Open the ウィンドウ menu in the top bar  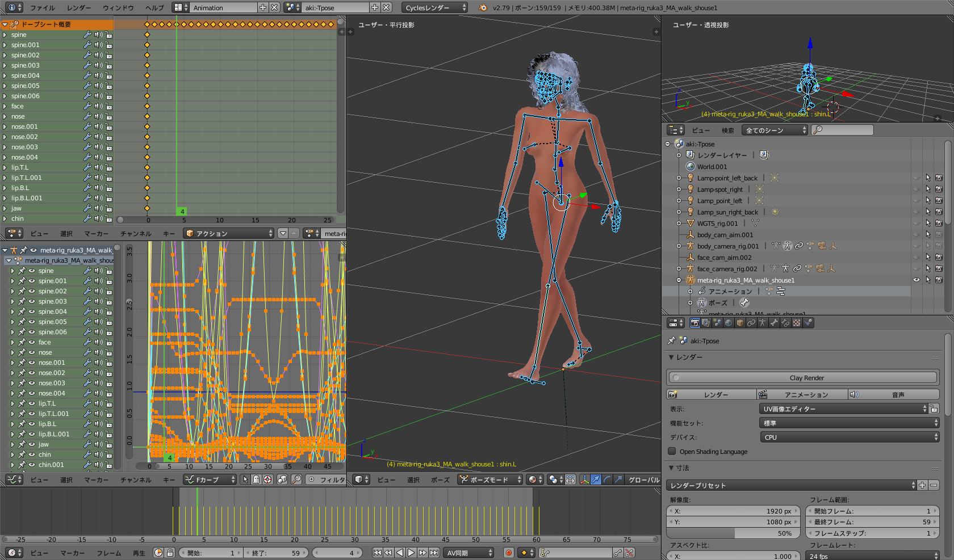tap(118, 8)
